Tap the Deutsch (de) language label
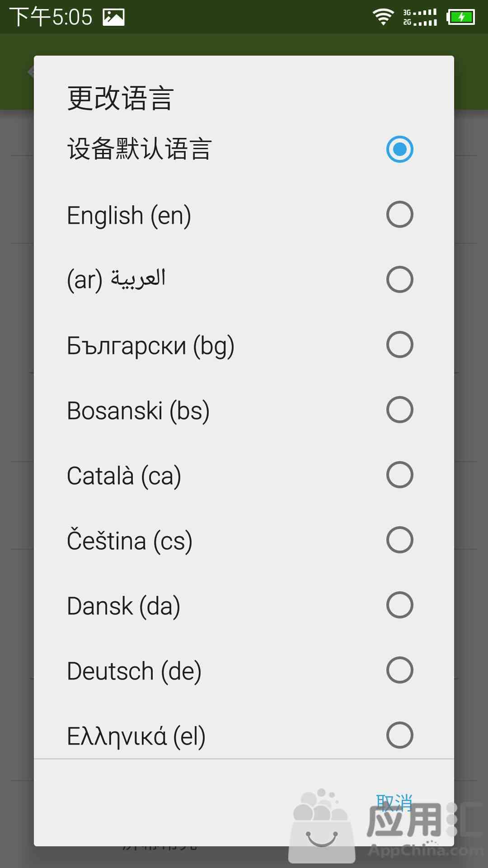This screenshot has width=488, height=868. point(134,671)
